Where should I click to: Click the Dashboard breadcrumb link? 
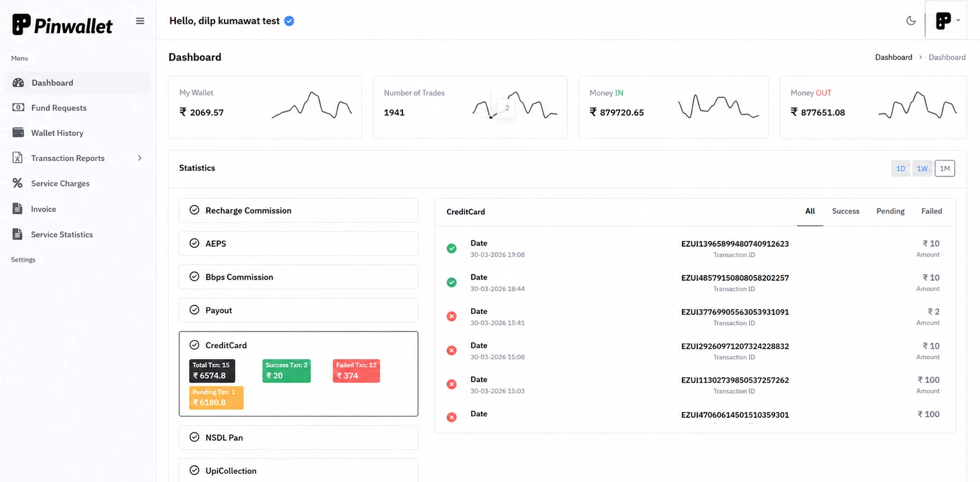(x=893, y=57)
